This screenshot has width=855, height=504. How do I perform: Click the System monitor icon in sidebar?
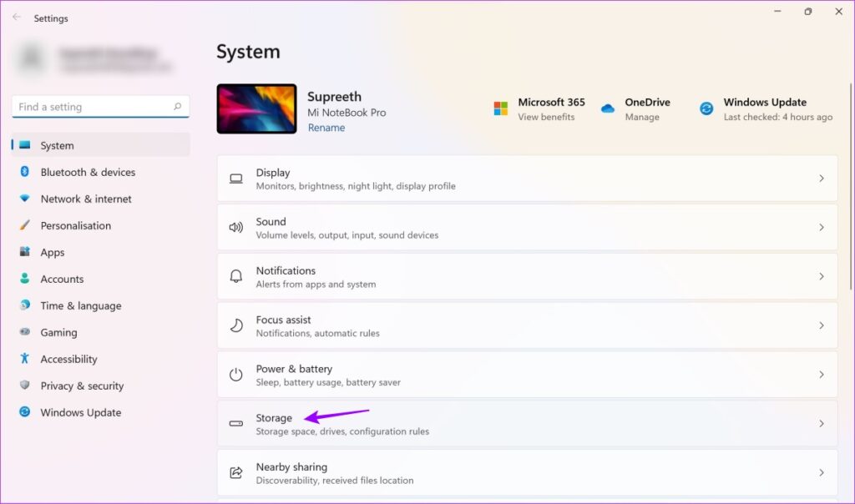24,145
